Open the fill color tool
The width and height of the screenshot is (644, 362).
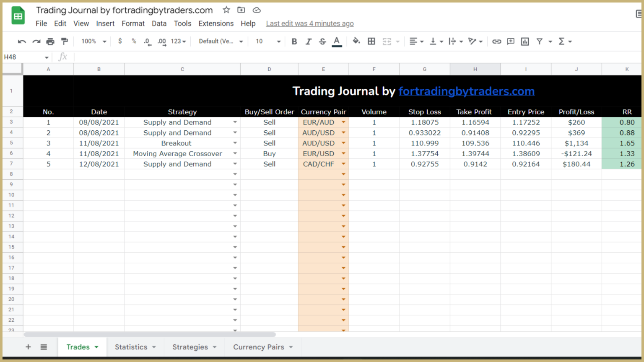[x=356, y=41]
